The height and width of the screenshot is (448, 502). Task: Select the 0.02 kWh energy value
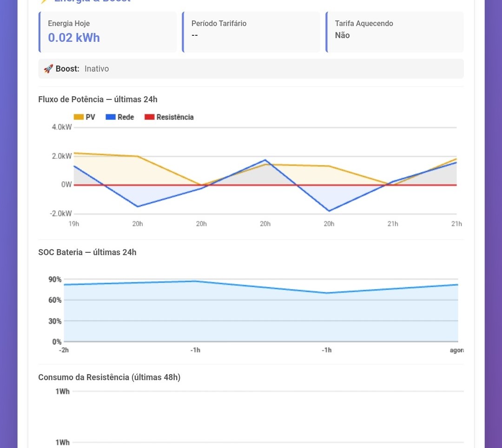pyautogui.click(x=74, y=38)
